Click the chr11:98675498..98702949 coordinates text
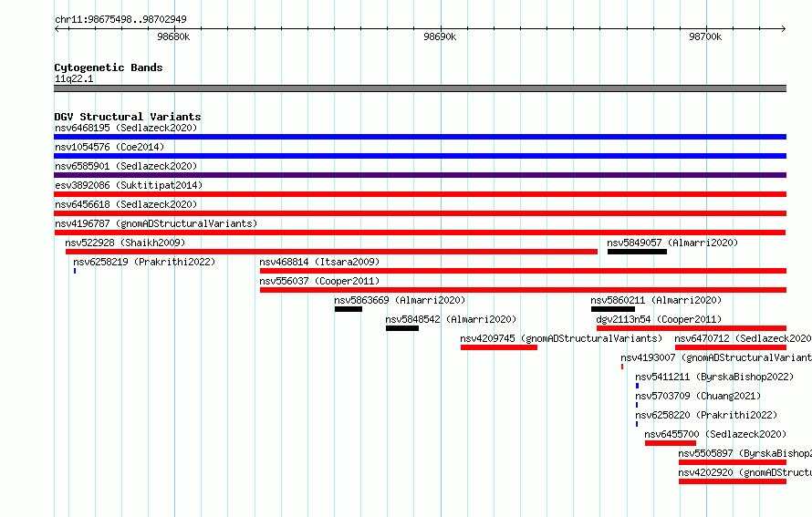The image size is (812, 517). click(120, 19)
